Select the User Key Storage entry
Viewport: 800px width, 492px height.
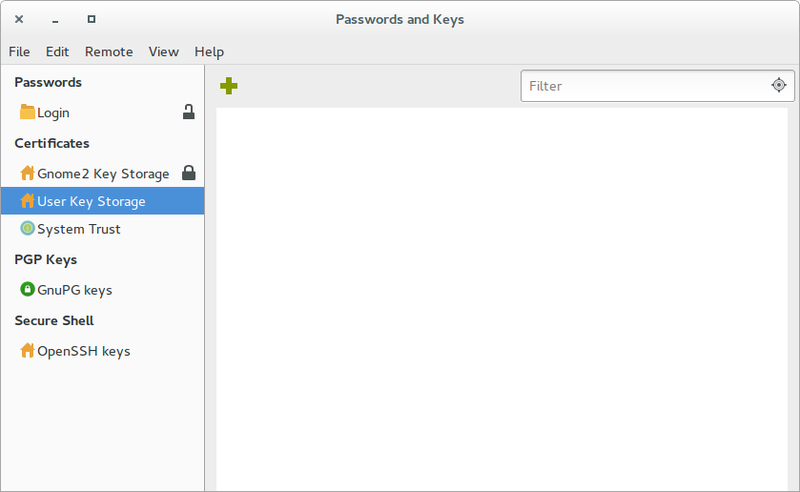103,201
